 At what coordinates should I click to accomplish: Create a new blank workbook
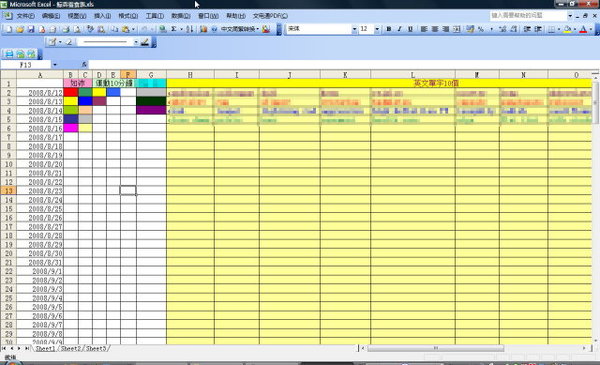point(9,29)
